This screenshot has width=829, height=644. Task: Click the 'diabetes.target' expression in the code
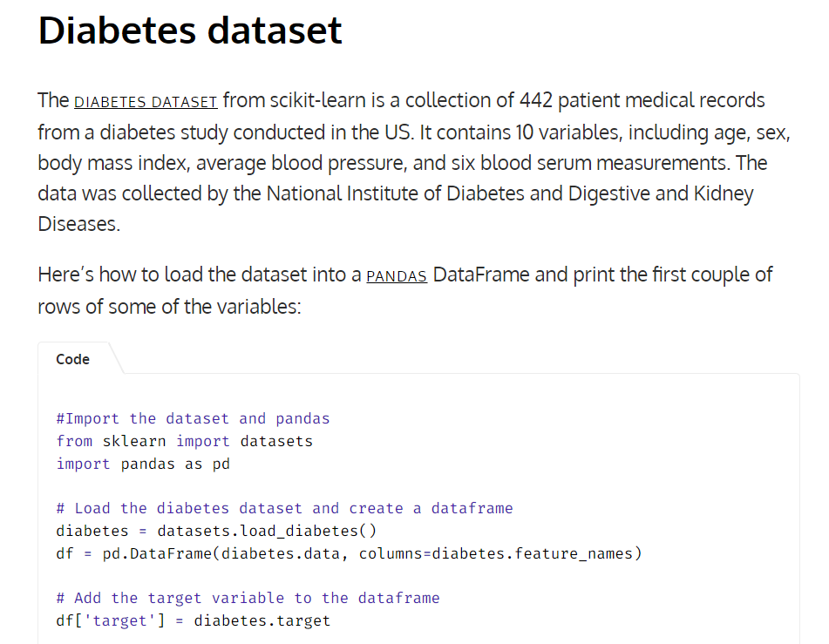pyautogui.click(x=262, y=620)
